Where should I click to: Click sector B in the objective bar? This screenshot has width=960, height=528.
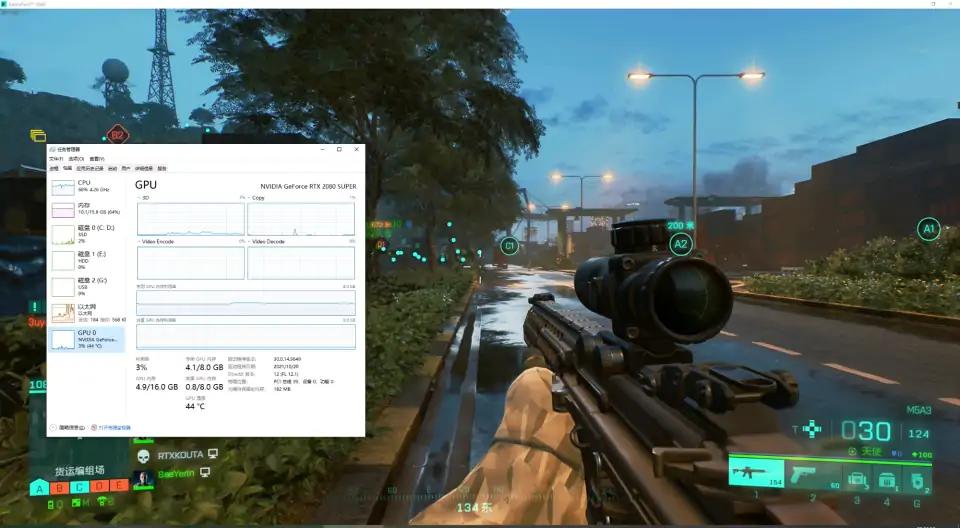[59, 488]
